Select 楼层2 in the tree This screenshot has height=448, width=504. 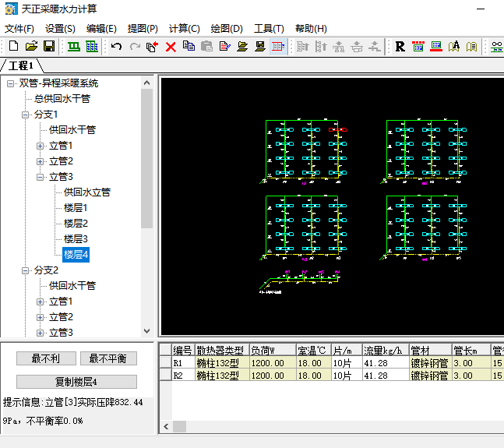pos(76,224)
